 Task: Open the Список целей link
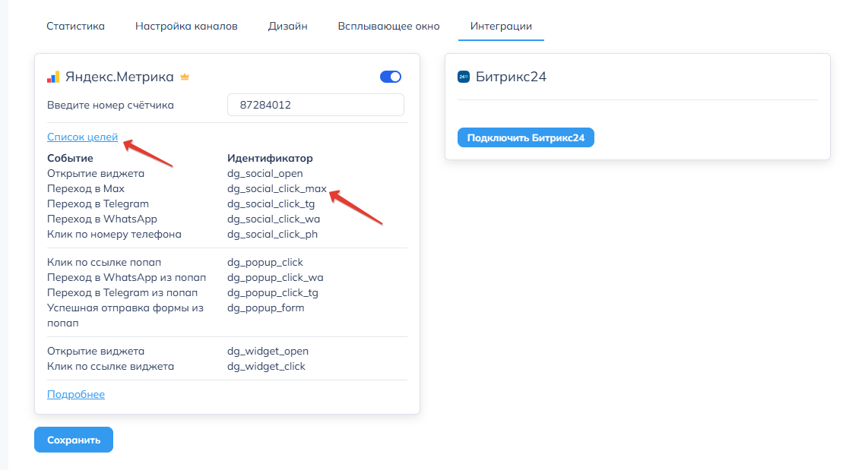click(x=82, y=137)
